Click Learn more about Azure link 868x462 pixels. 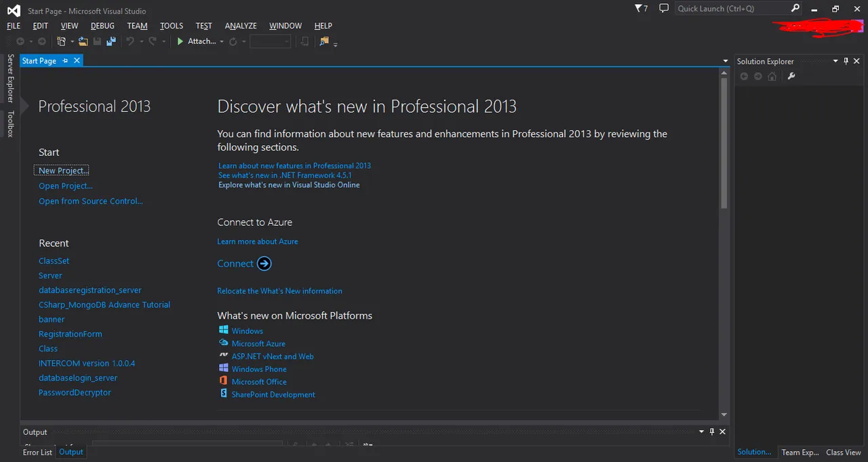coord(258,242)
